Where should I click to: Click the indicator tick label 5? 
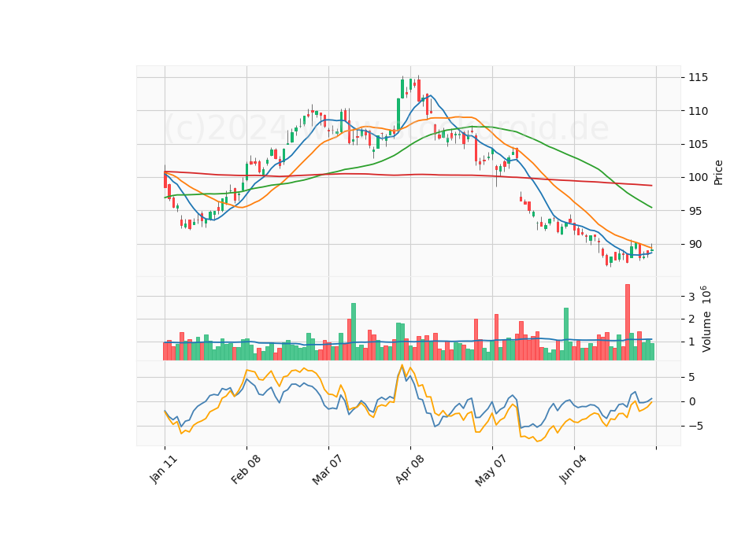pyautogui.click(x=691, y=377)
